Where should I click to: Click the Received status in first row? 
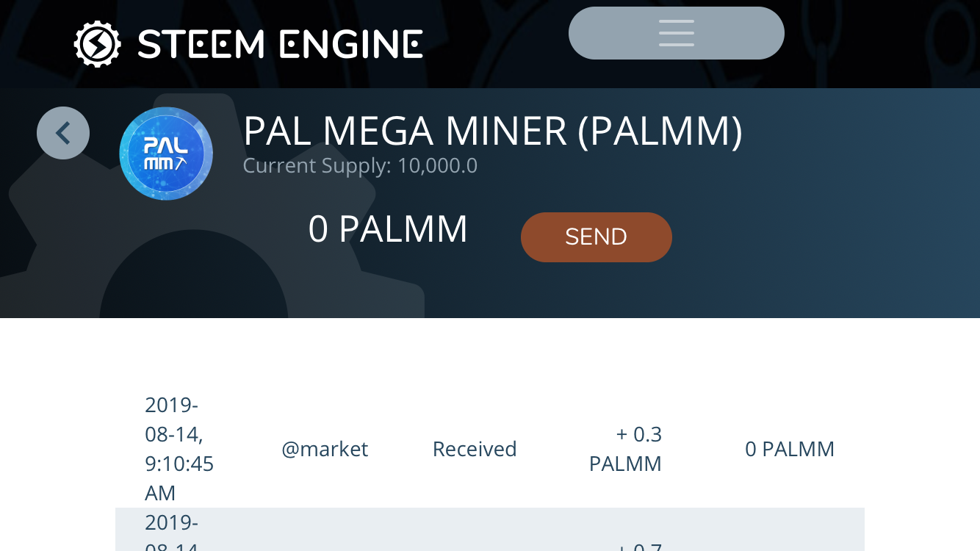point(475,449)
